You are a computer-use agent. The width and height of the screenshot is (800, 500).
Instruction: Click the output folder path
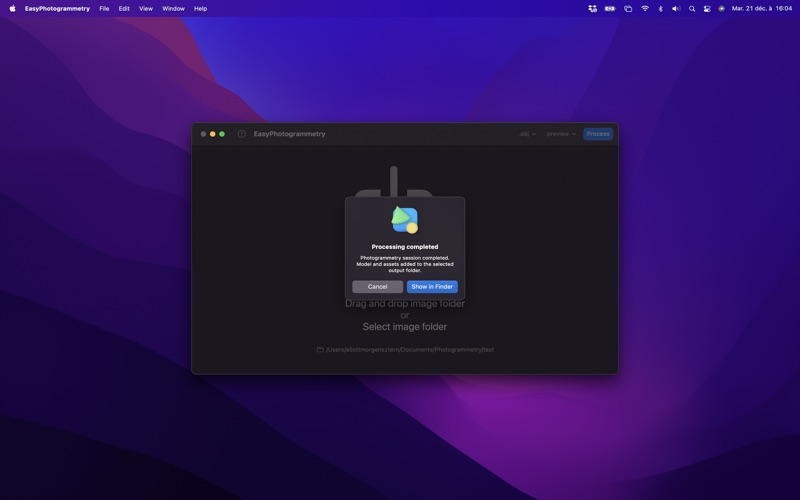point(409,350)
